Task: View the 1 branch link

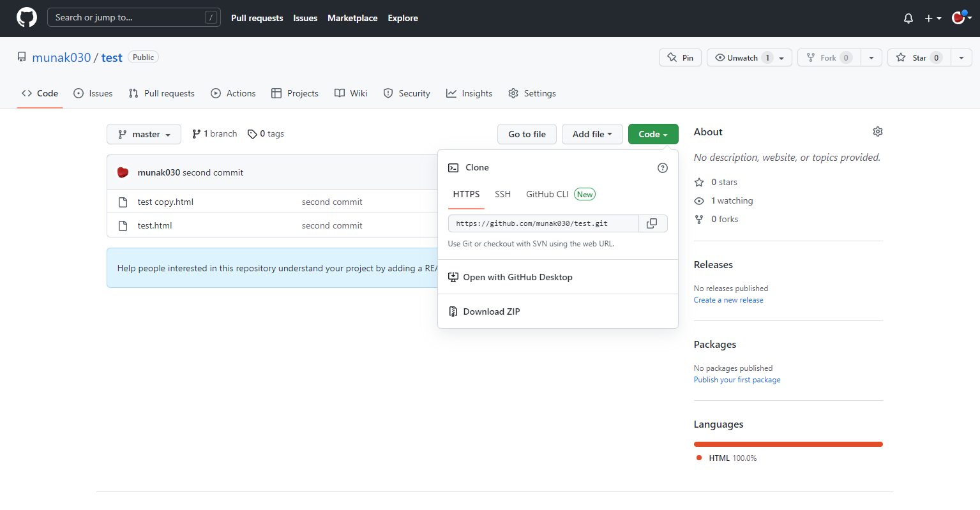Action: click(x=215, y=134)
